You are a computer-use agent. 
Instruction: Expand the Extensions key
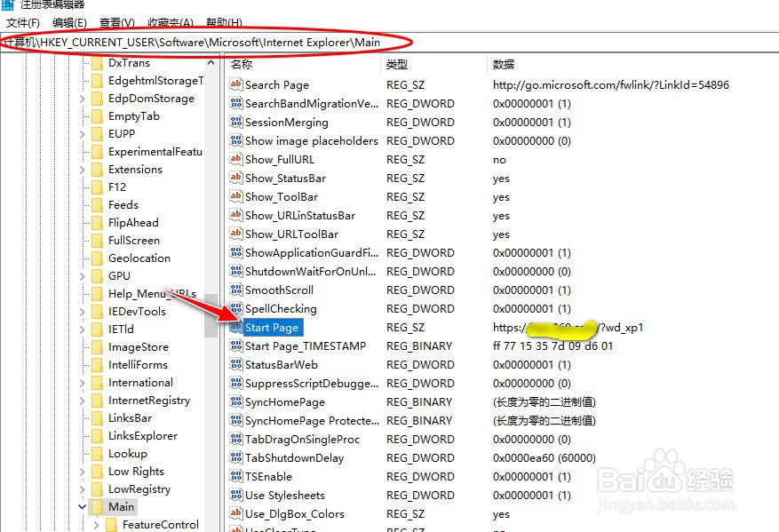click(83, 170)
